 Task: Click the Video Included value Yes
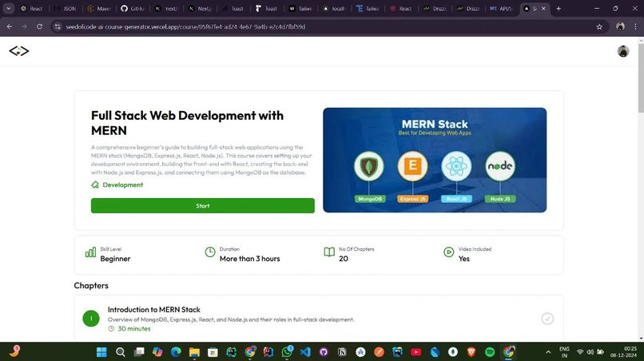click(x=463, y=259)
